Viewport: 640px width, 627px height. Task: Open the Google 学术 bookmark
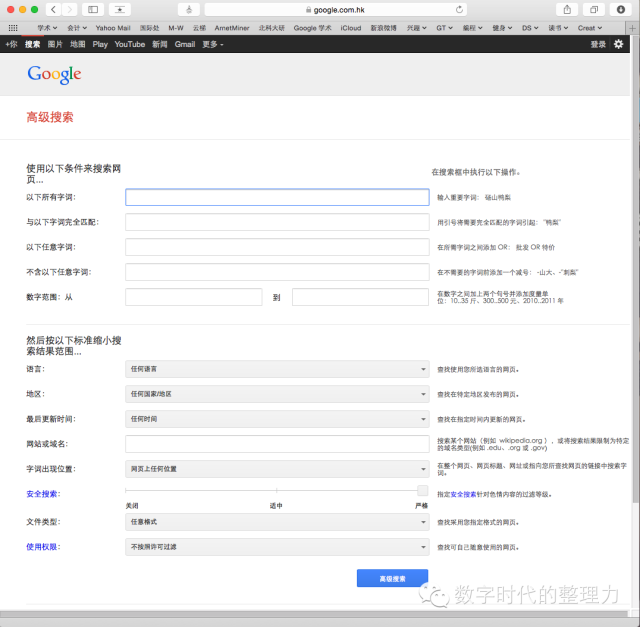coord(312,28)
